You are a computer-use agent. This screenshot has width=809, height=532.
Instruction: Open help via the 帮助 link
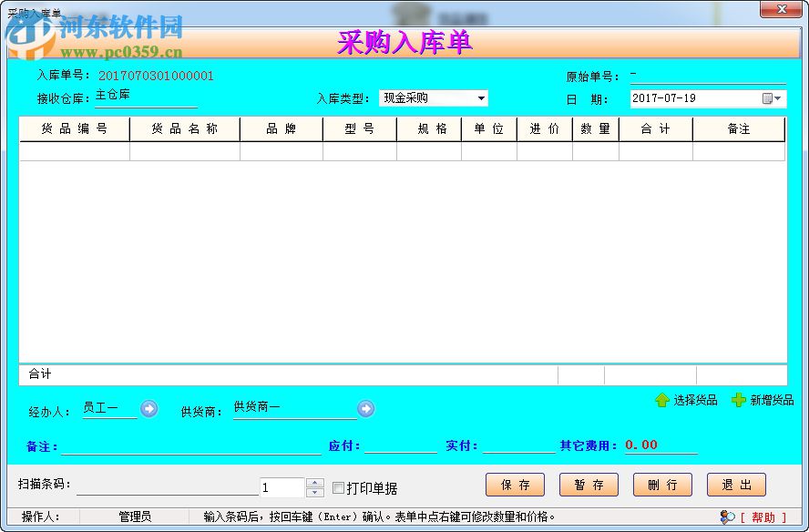pyautogui.click(x=762, y=517)
